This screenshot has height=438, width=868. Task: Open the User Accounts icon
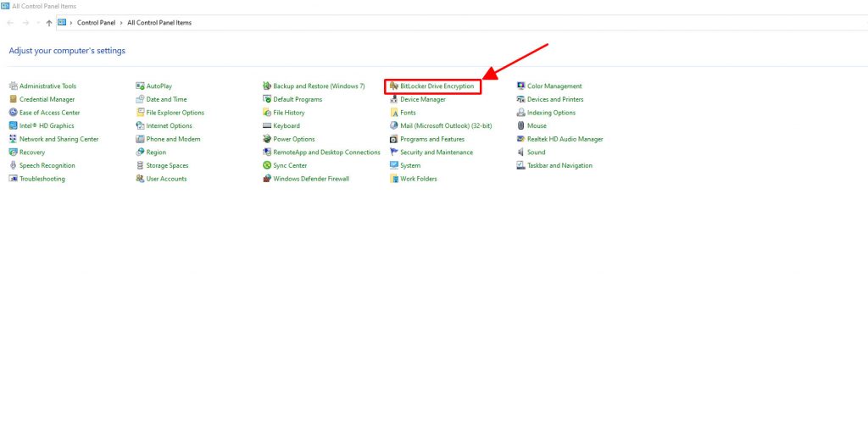[140, 179]
